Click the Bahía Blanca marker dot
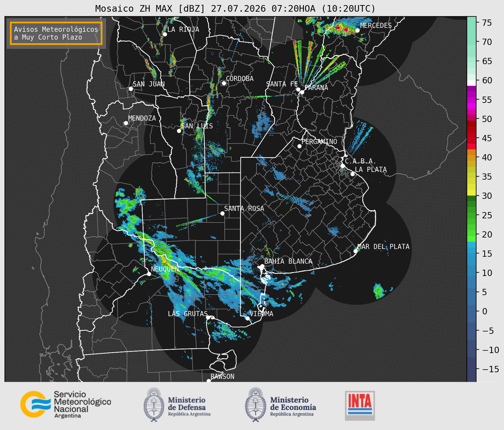Image resolution: width=504 pixels, height=430 pixels. tap(262, 266)
